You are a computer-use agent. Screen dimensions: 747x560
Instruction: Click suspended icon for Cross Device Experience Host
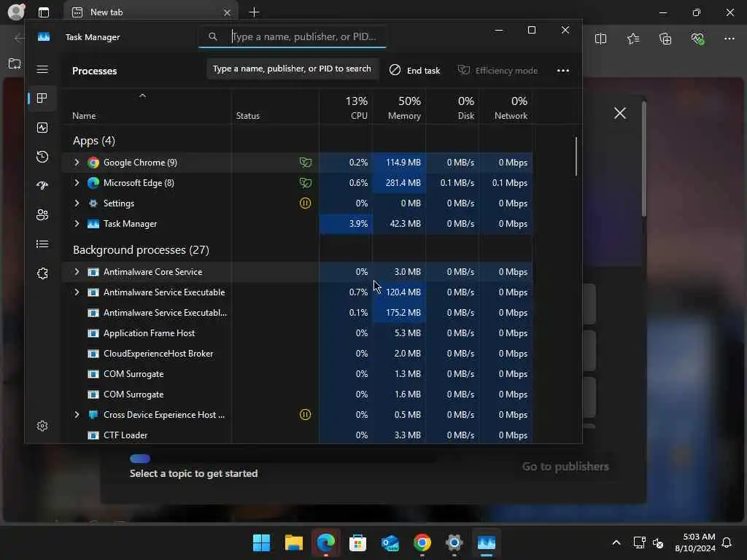(306, 415)
